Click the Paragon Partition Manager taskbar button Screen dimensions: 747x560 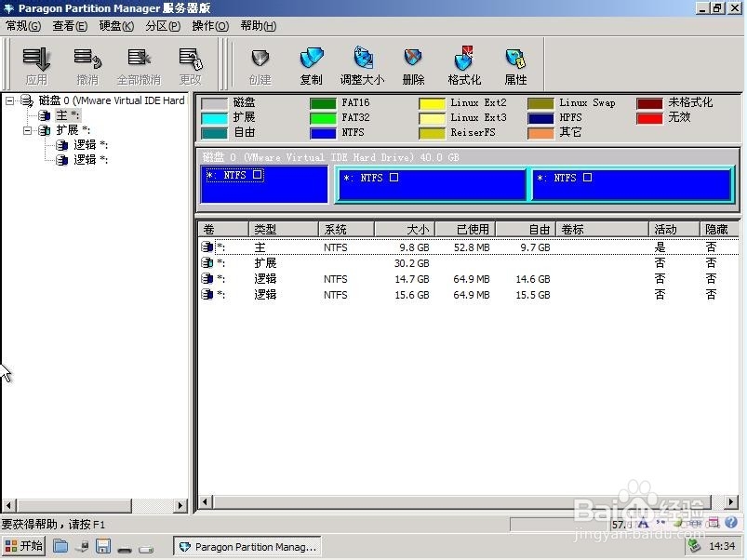[x=247, y=547]
